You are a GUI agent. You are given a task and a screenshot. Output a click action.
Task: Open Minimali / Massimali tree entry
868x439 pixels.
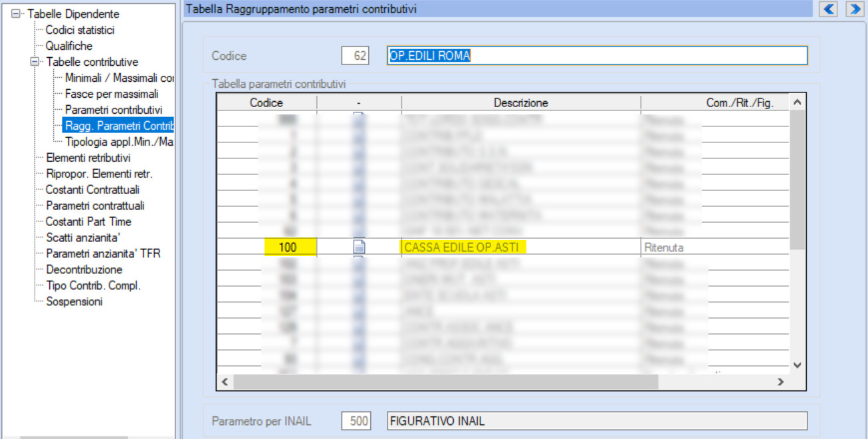click(x=120, y=78)
